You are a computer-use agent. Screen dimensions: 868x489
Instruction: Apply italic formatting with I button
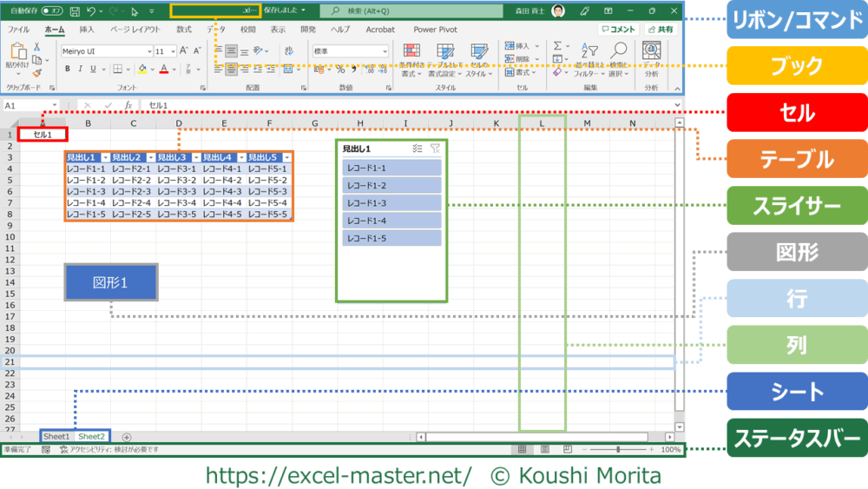coord(81,69)
